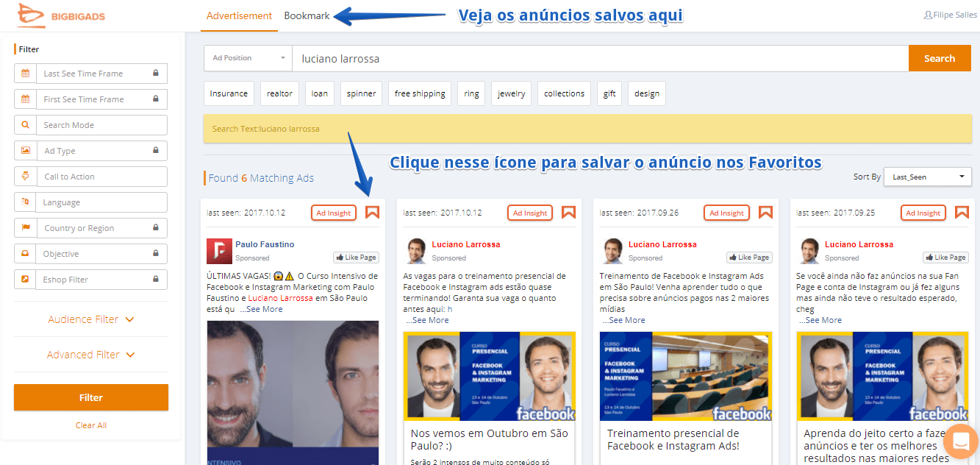980x465 pixels.
Task: Click the orange Search button
Action: pos(940,58)
